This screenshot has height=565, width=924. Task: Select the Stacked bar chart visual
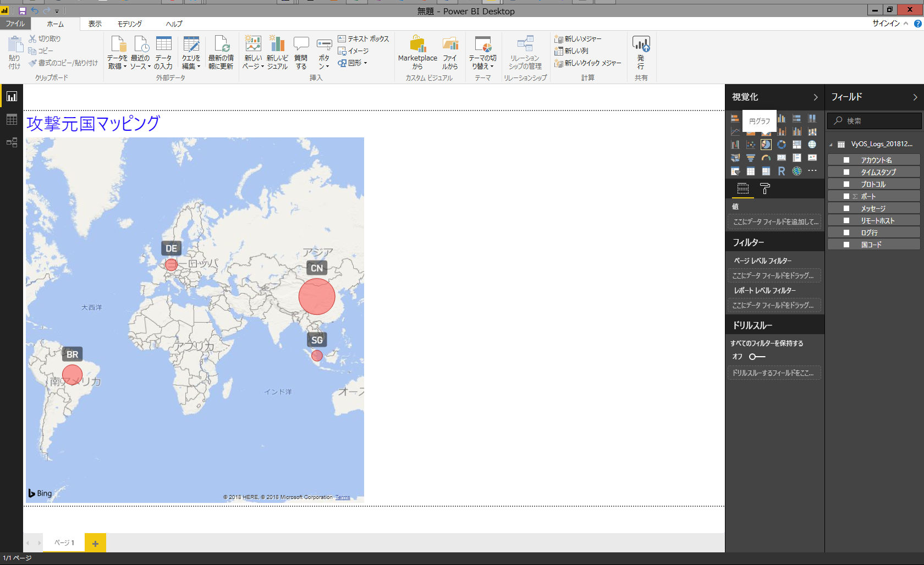point(735,118)
